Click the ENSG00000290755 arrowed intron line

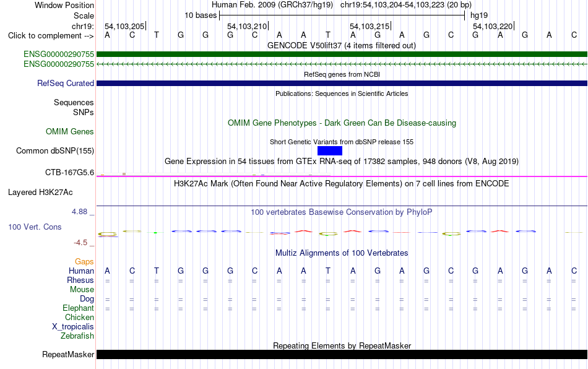coord(342,64)
